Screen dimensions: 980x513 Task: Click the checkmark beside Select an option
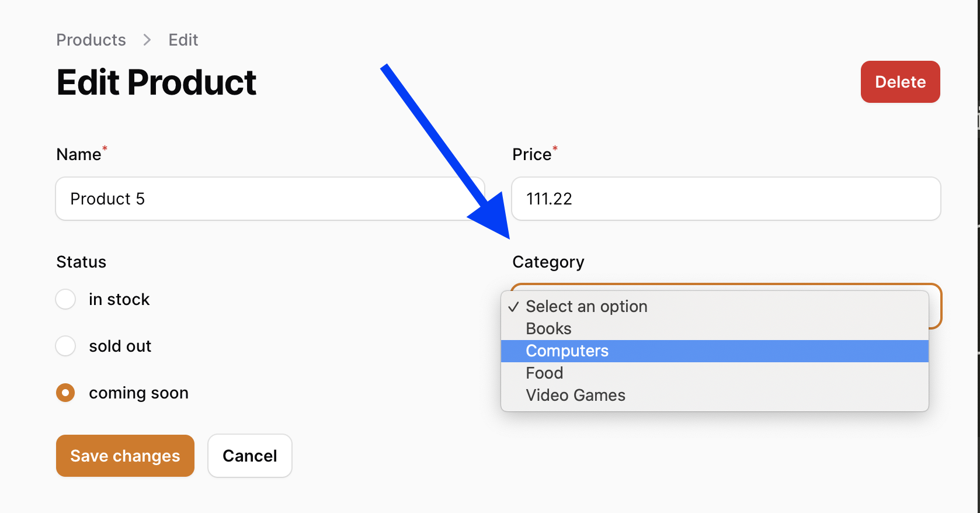[x=513, y=307]
